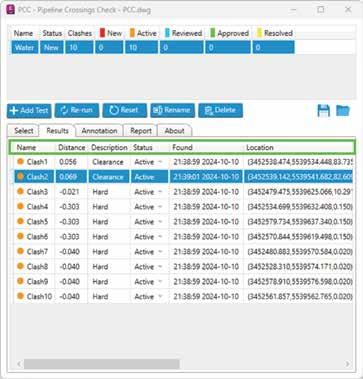363x379 pixels.
Task: Click the orange status dot for Clash1
Action: 20,162
